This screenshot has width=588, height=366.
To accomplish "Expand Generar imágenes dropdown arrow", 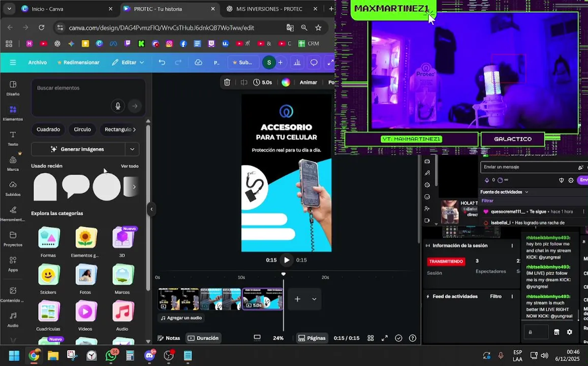I will pos(132,149).
